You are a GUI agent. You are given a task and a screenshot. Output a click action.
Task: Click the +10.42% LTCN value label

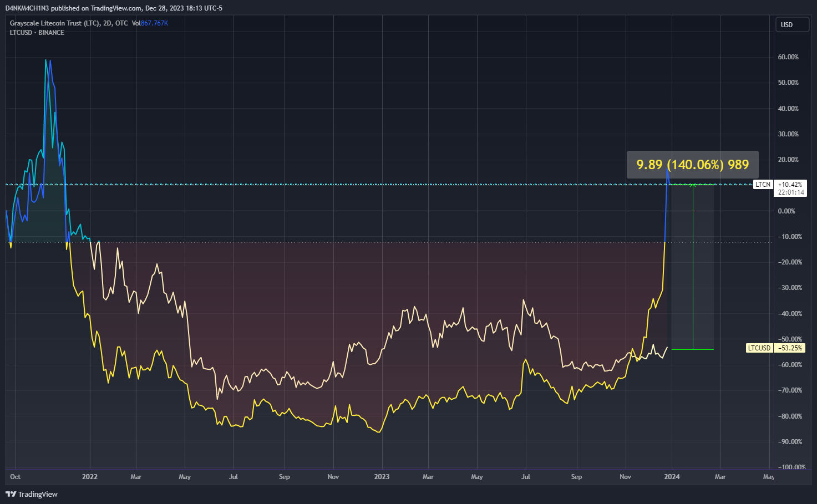click(790, 185)
